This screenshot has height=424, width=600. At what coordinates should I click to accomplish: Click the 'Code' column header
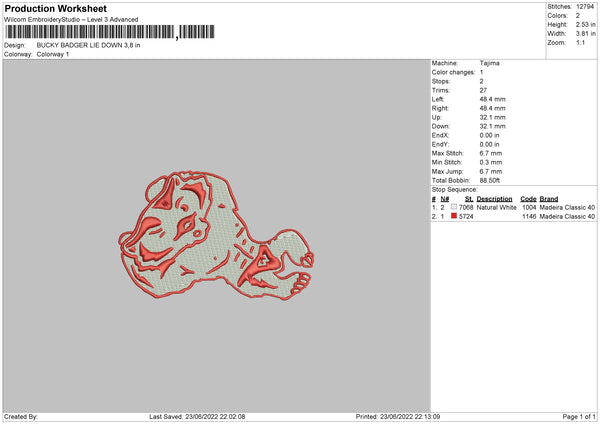point(528,199)
